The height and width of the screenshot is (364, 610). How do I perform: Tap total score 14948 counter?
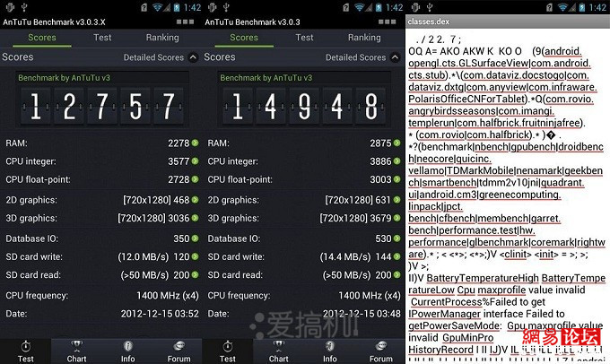coord(304,106)
